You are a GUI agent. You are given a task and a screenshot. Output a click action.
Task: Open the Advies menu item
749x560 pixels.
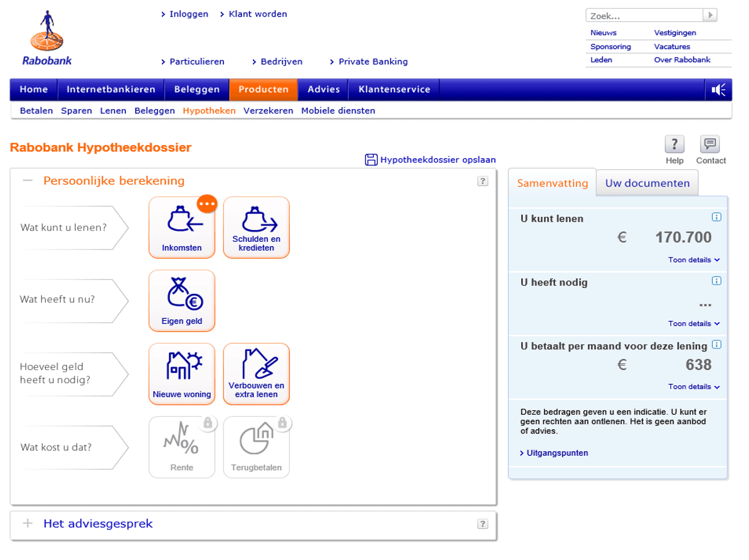pyautogui.click(x=324, y=89)
